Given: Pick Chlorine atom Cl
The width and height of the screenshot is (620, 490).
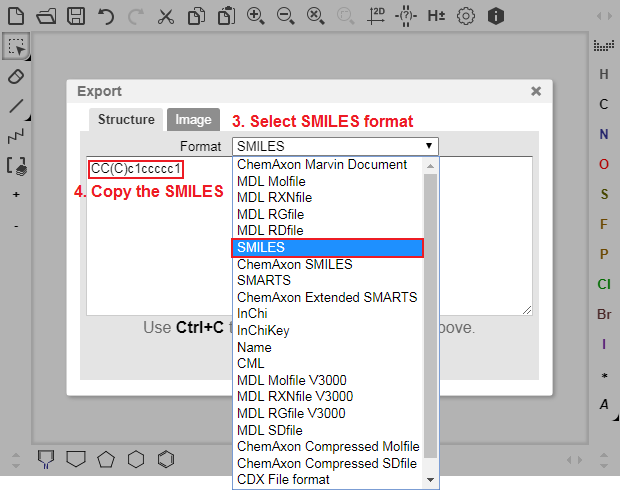Looking at the screenshot, I should click(604, 284).
